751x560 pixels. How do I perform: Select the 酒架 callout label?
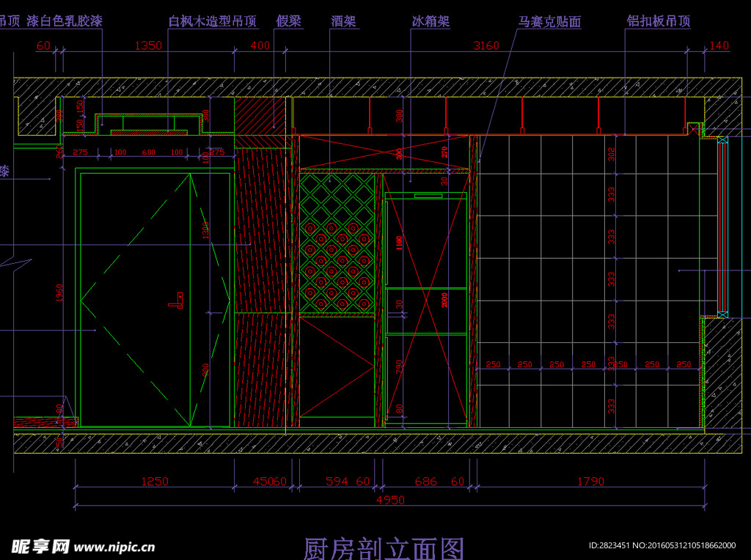(343, 21)
